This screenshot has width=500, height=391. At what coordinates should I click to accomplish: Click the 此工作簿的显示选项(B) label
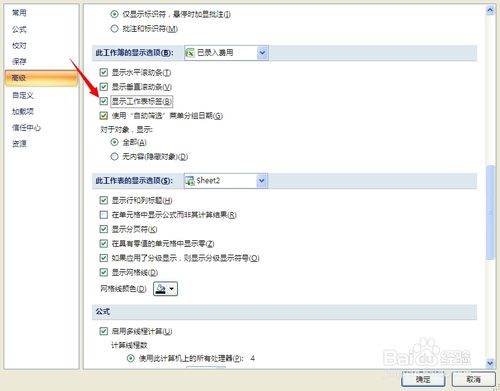pyautogui.click(x=134, y=53)
